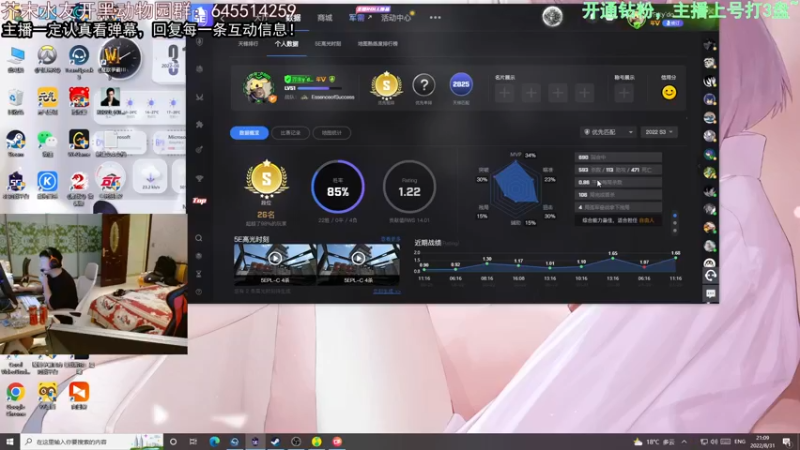This screenshot has width=800, height=450.
Task: Open the Windows Start menu
Action: (x=10, y=441)
